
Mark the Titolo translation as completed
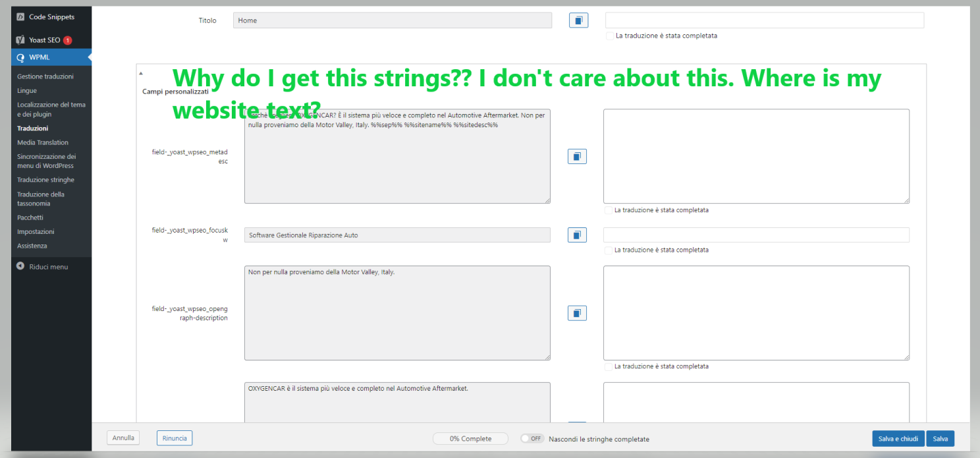click(610, 36)
